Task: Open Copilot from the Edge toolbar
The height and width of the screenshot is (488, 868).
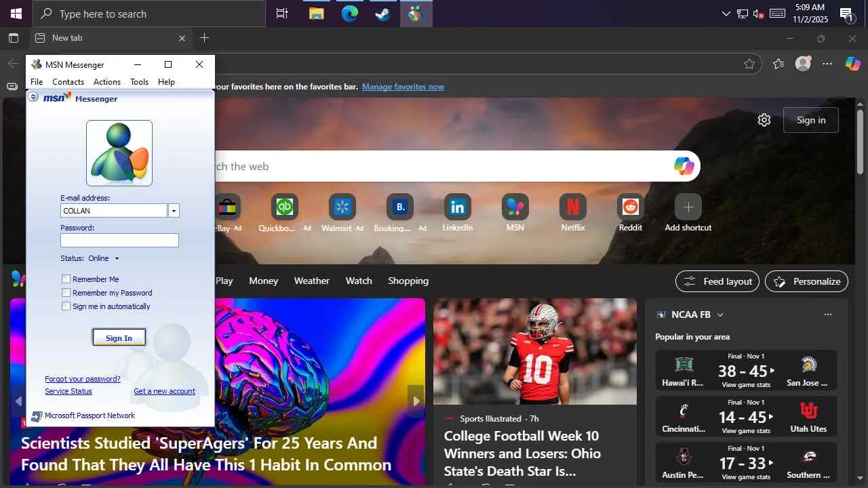Action: point(852,64)
